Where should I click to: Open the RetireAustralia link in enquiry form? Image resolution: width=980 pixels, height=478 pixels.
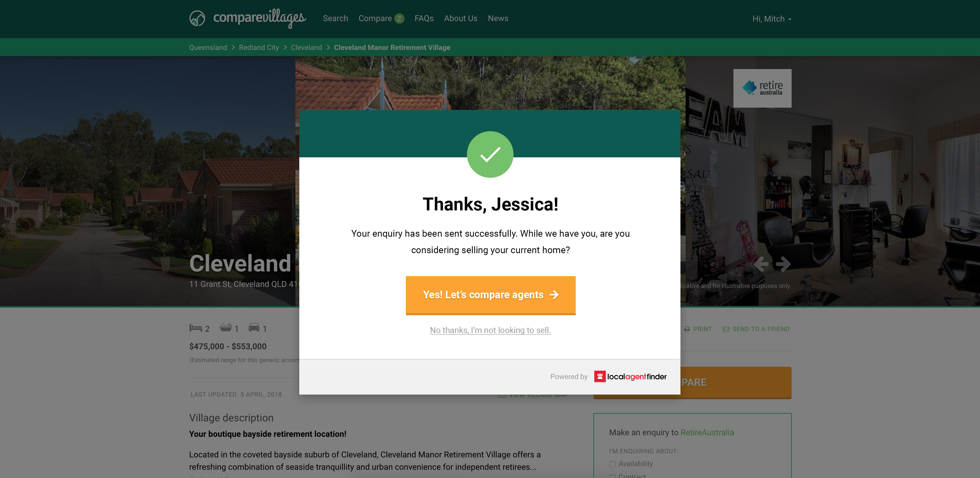[x=707, y=432]
